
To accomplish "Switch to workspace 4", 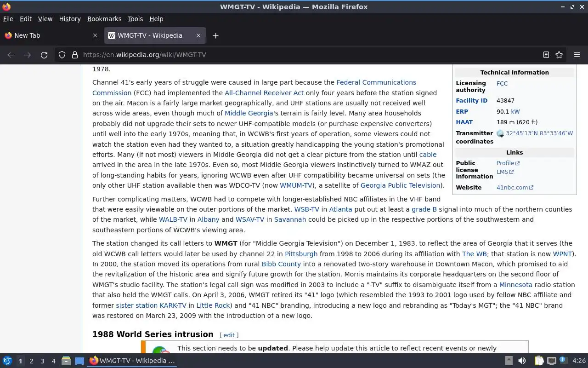I will pyautogui.click(x=53, y=361).
